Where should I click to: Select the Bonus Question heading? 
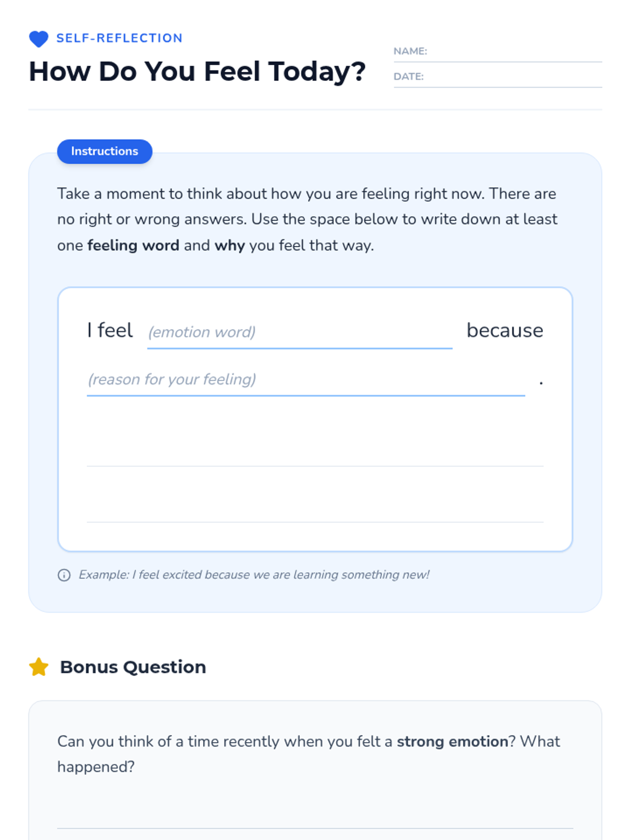133,667
